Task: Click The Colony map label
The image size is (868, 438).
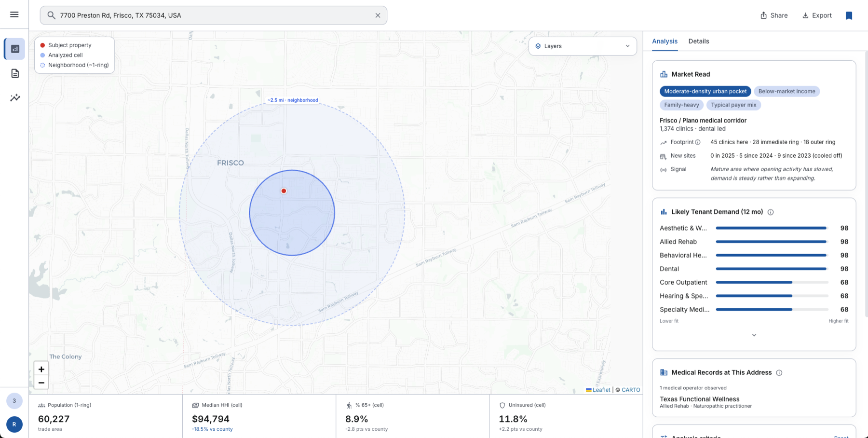Action: point(66,357)
